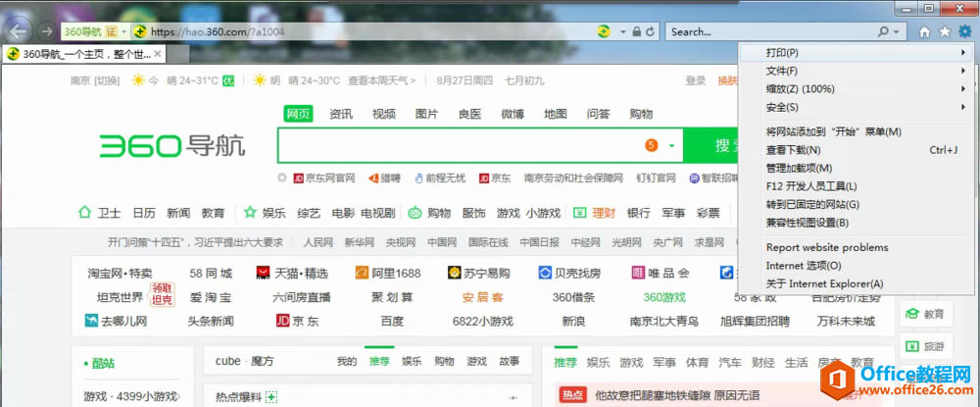
Task: Click the browser Forward arrow button
Action: point(46,31)
